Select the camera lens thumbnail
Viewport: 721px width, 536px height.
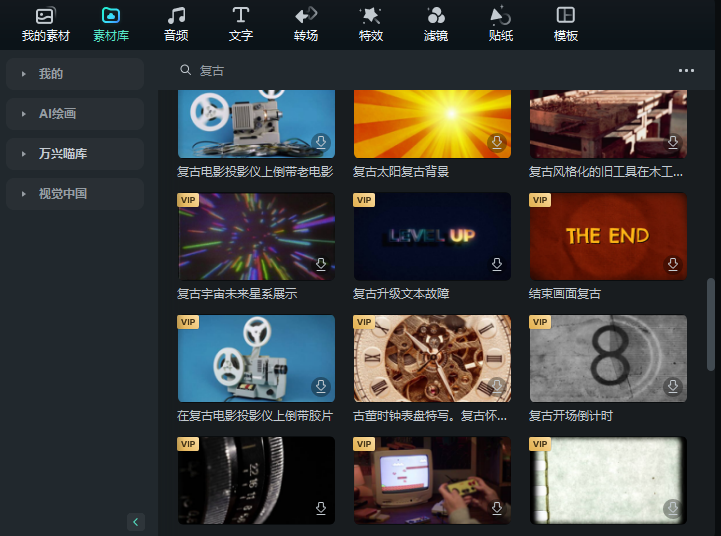click(256, 480)
